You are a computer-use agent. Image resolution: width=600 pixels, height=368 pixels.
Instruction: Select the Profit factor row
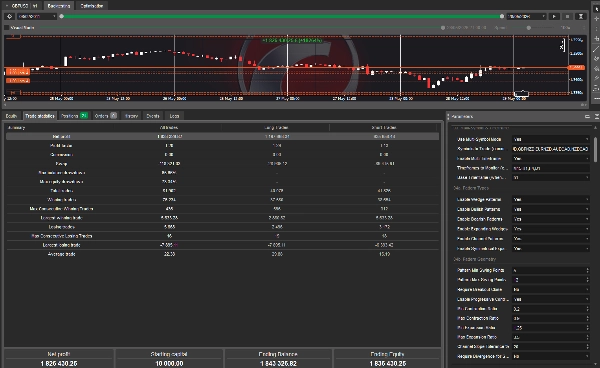click(x=222, y=145)
